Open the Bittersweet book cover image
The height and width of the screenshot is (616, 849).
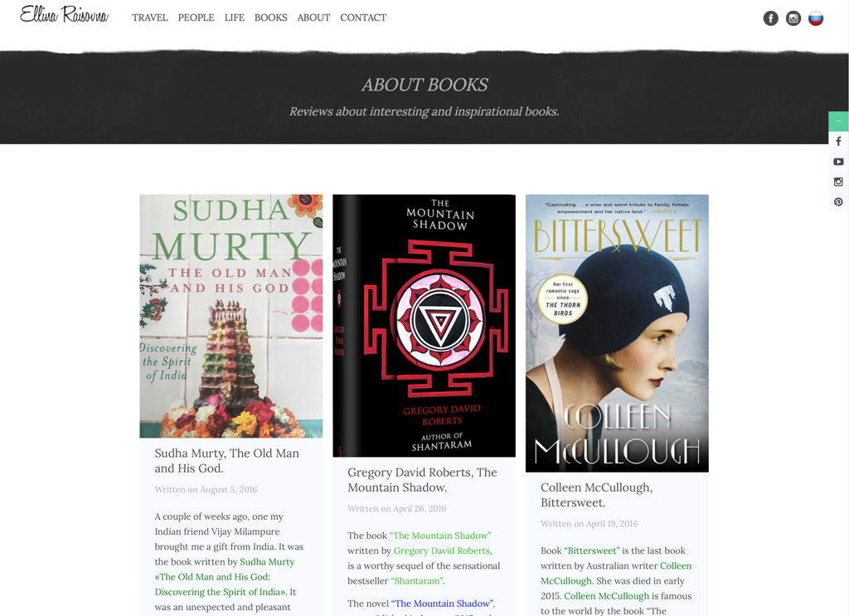617,333
